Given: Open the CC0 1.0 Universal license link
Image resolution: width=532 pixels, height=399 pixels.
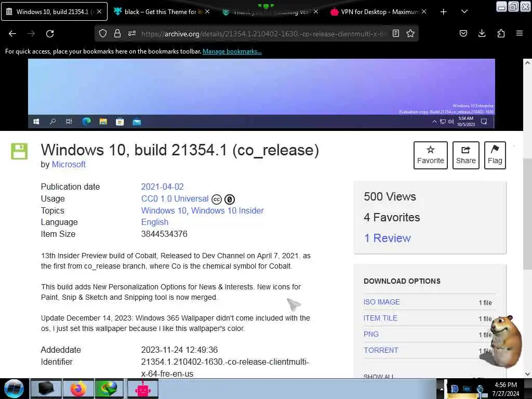Looking at the screenshot, I should 175,198.
